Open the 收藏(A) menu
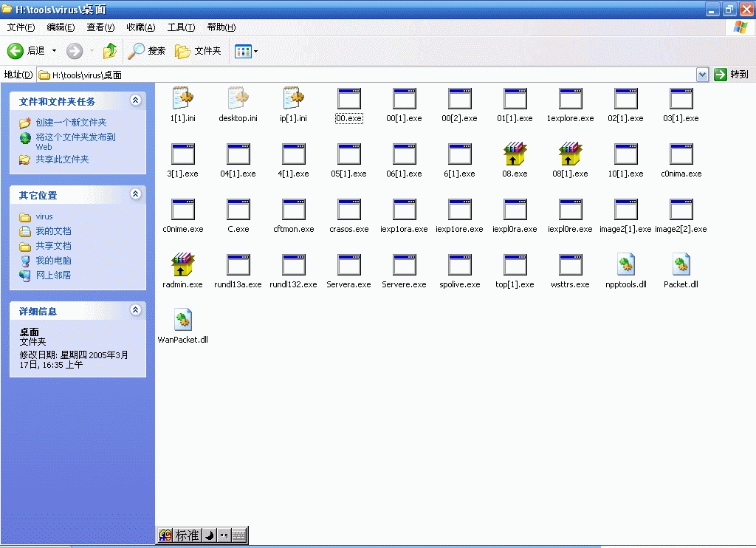Screen dimensions: 756x548 (141, 27)
